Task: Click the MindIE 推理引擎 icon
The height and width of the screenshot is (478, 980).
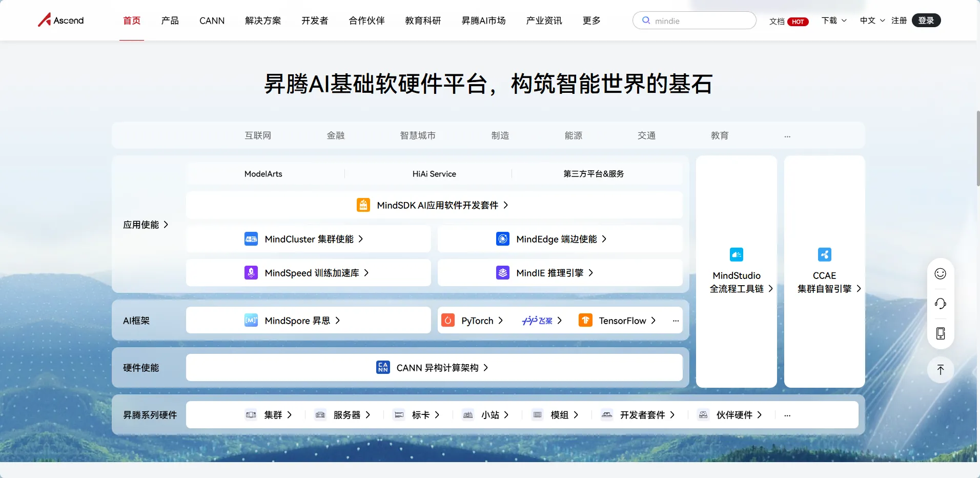Action: click(x=502, y=273)
